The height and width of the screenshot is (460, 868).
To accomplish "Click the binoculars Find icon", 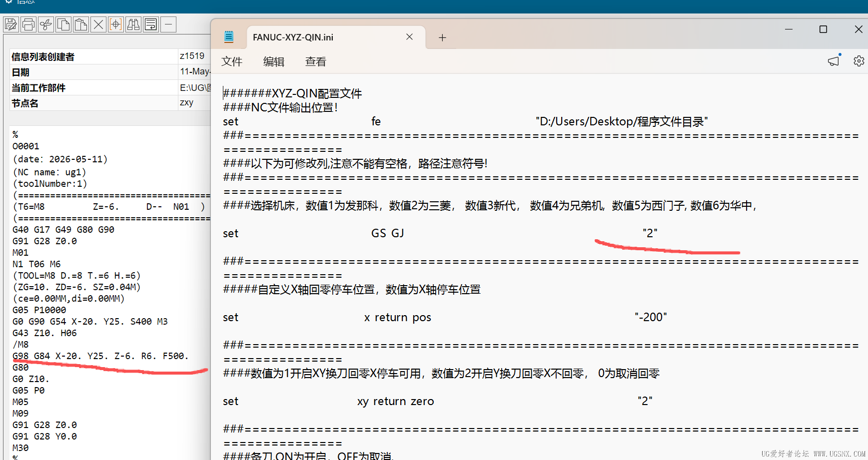I will click(x=133, y=24).
